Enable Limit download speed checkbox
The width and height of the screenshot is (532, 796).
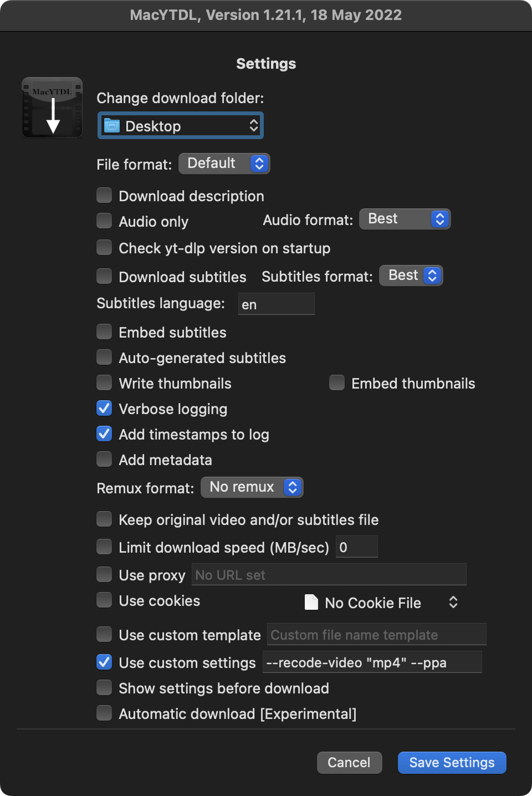tap(104, 547)
